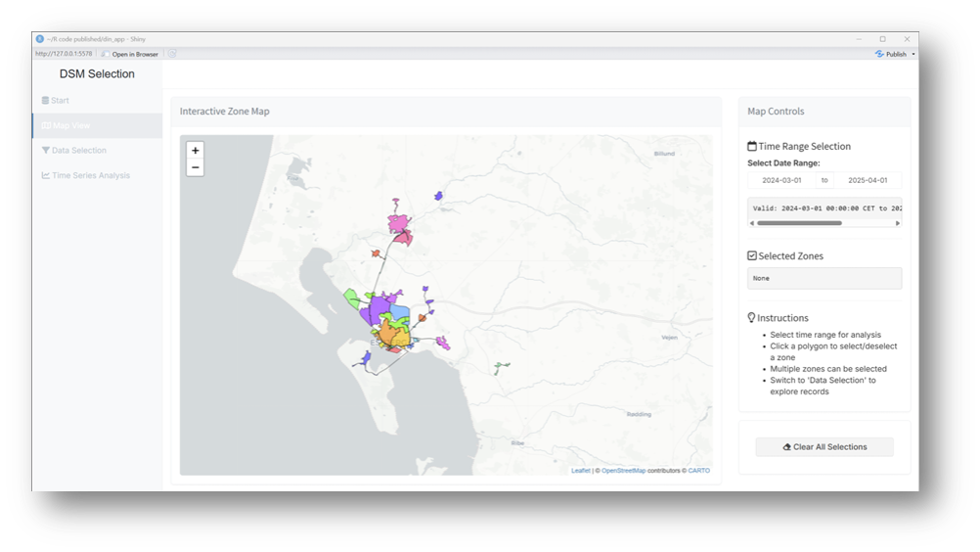The image size is (980, 552).
Task: Zoom in on the map
Action: 196,151
